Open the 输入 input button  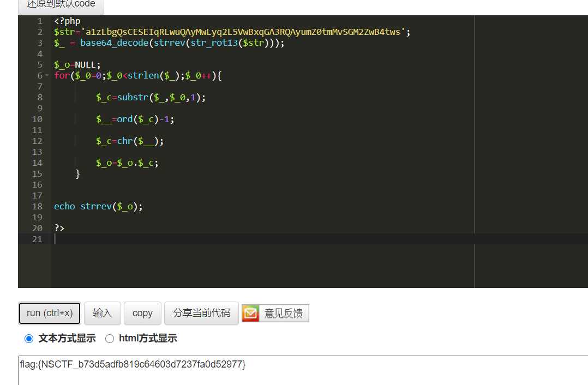[x=103, y=313]
